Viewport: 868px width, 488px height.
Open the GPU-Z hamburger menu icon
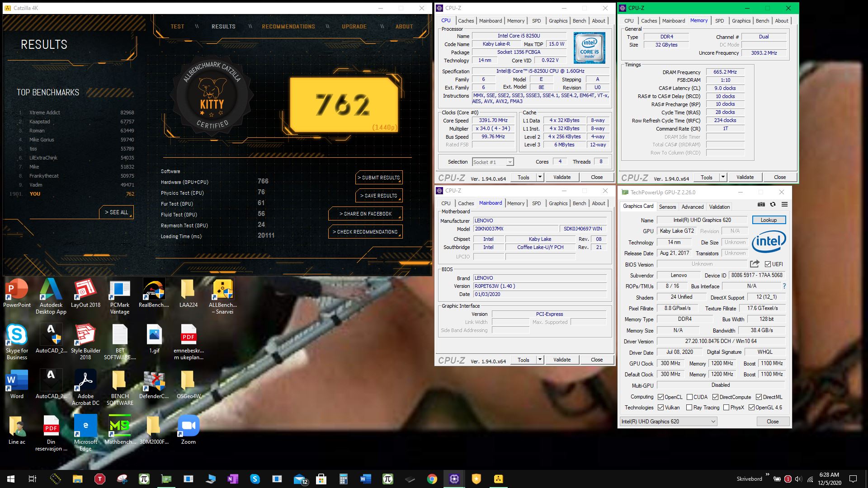(x=784, y=204)
